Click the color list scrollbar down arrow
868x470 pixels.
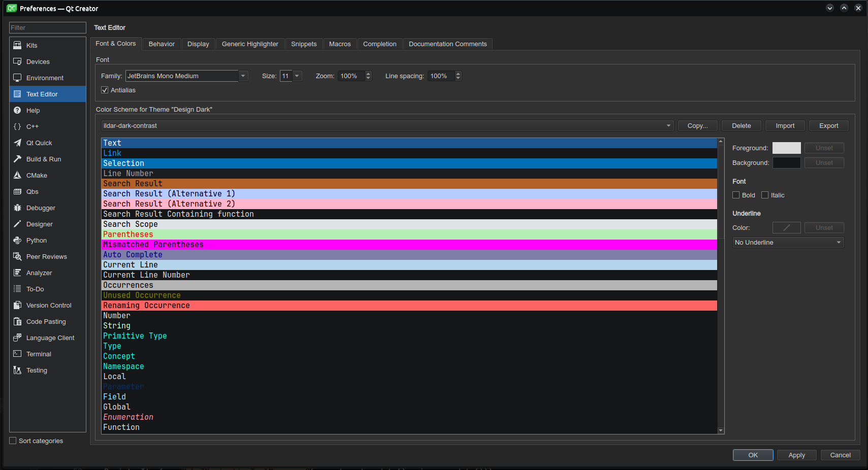pyautogui.click(x=721, y=430)
